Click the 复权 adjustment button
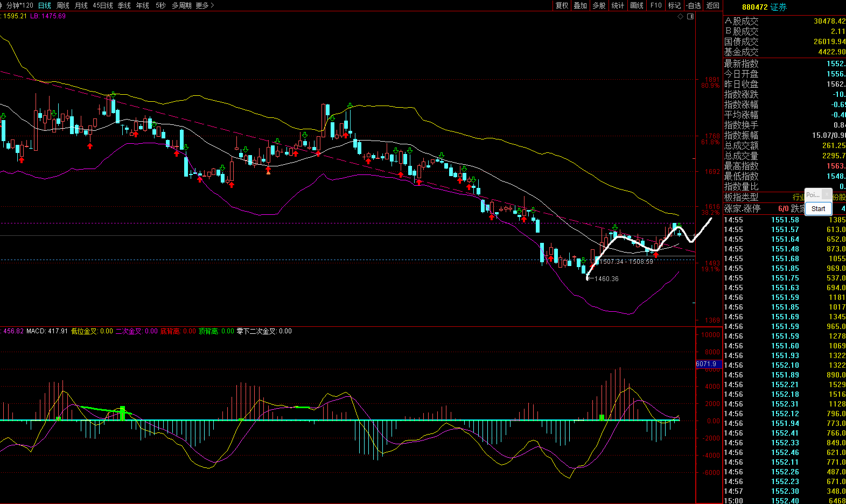This screenshot has height=504, width=846. pos(562,5)
